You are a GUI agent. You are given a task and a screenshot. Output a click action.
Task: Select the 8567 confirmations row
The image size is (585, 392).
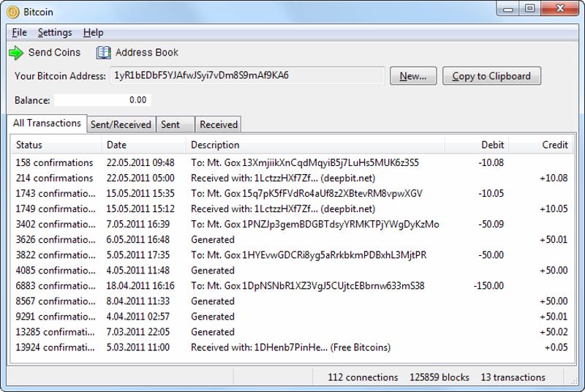click(292, 301)
